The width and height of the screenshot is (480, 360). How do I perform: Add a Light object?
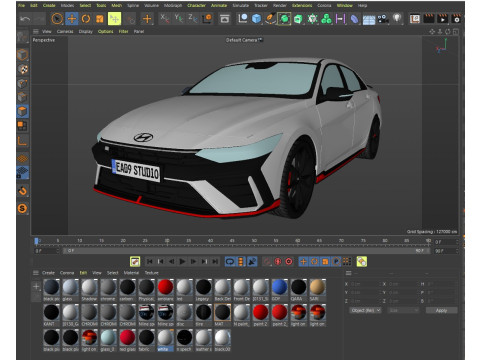[397, 18]
